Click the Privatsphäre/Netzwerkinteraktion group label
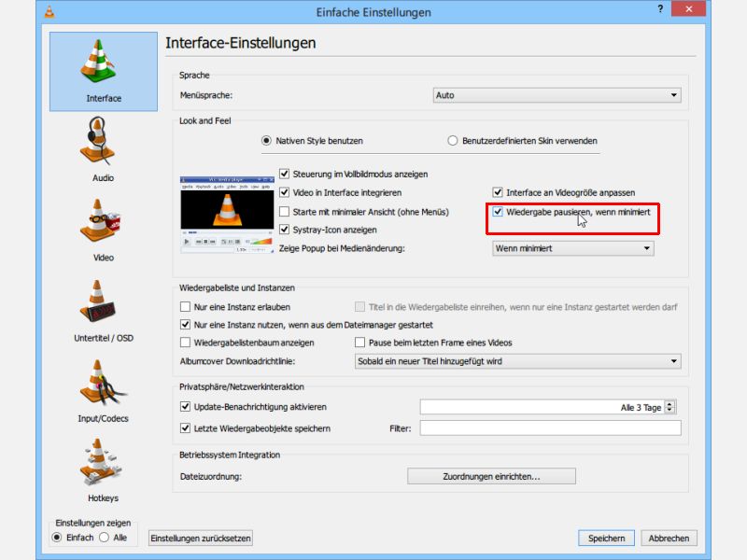This screenshot has height=560, width=747. tap(242, 386)
